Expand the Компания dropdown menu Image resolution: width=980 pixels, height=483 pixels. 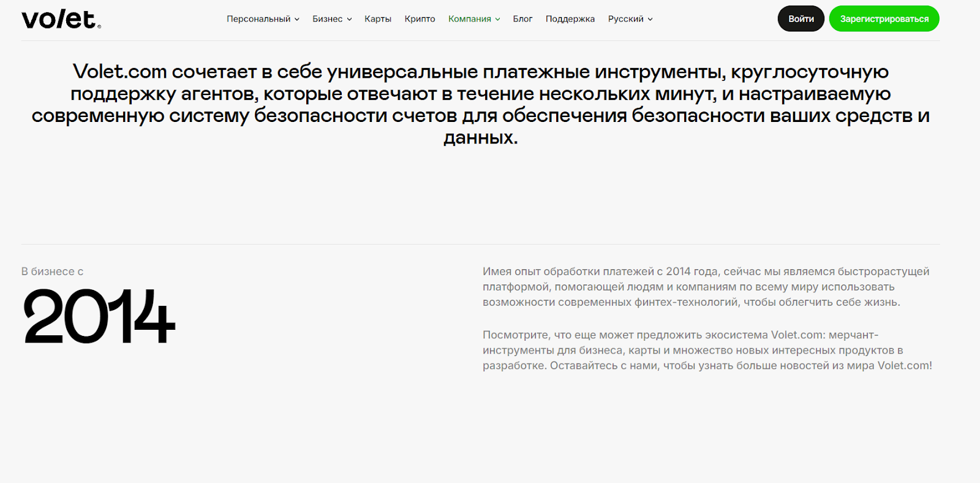pos(474,19)
